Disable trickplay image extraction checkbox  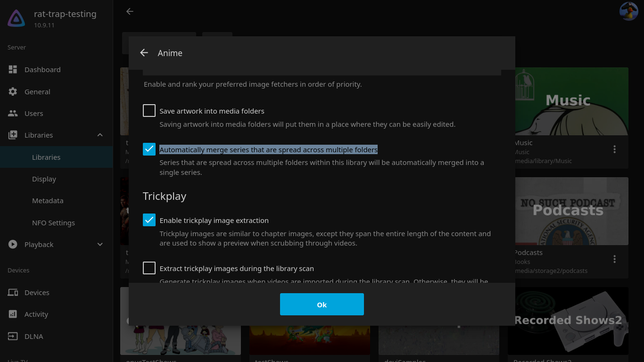[149, 220]
